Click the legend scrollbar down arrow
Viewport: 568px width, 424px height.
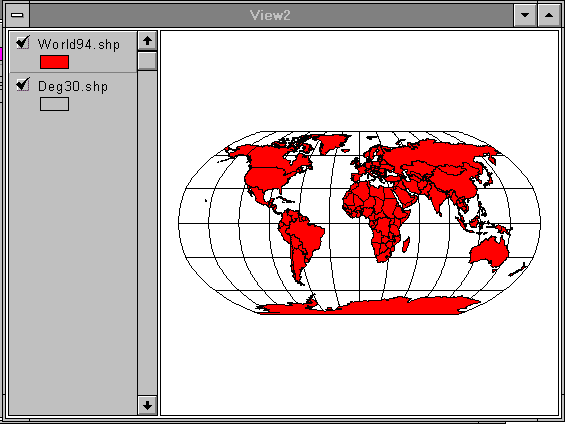[x=147, y=405]
